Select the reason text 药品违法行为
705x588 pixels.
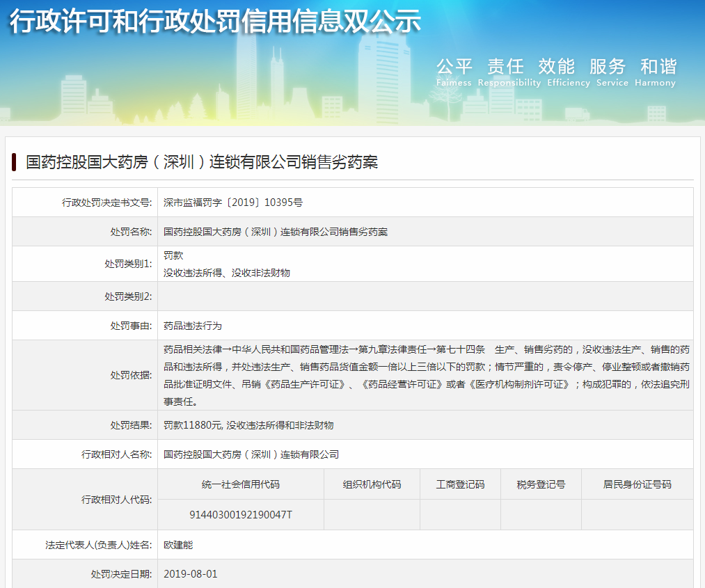[193, 326]
